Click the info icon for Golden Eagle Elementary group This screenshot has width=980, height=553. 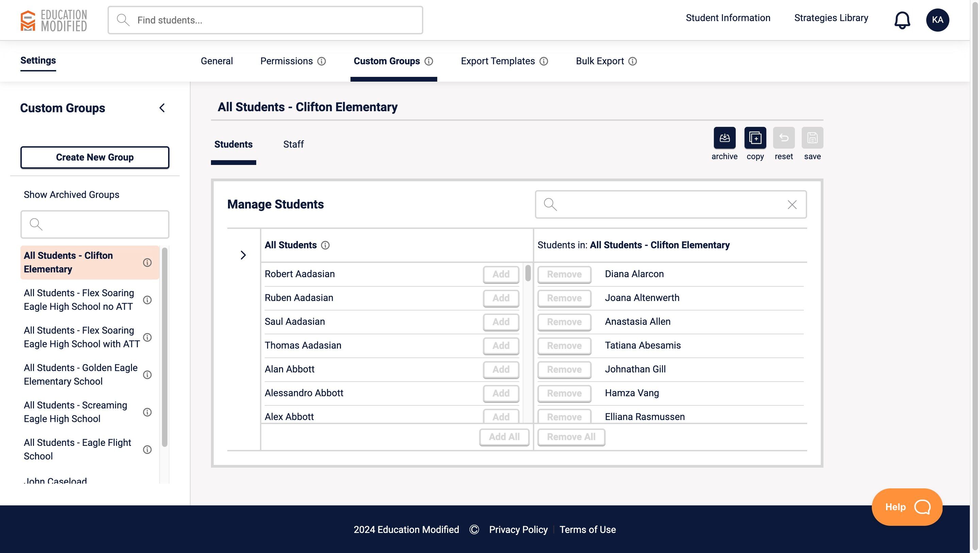coord(147,375)
